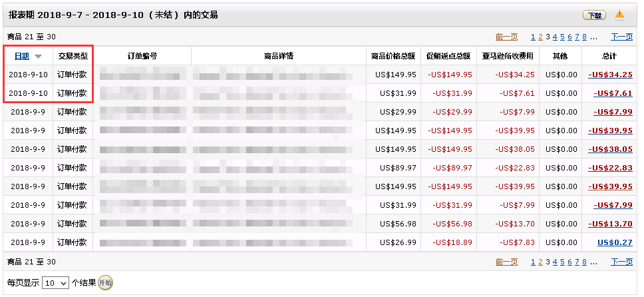Click the 订单编号 column header
The height and width of the screenshot is (297, 644).
click(142, 57)
